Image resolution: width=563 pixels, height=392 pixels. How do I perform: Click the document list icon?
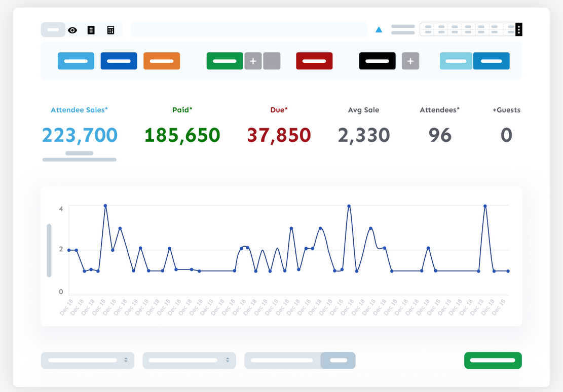[x=91, y=30]
